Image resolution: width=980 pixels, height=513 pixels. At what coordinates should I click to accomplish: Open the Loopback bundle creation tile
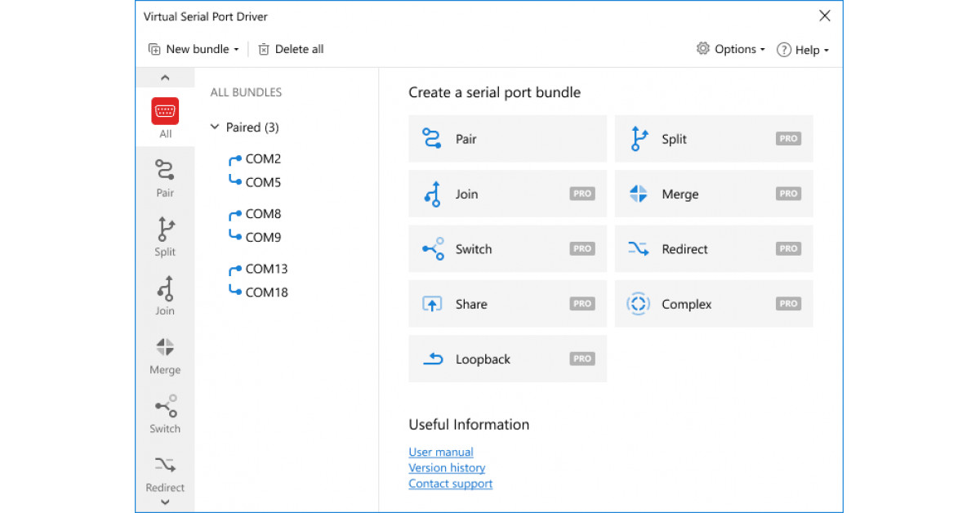[x=507, y=358]
